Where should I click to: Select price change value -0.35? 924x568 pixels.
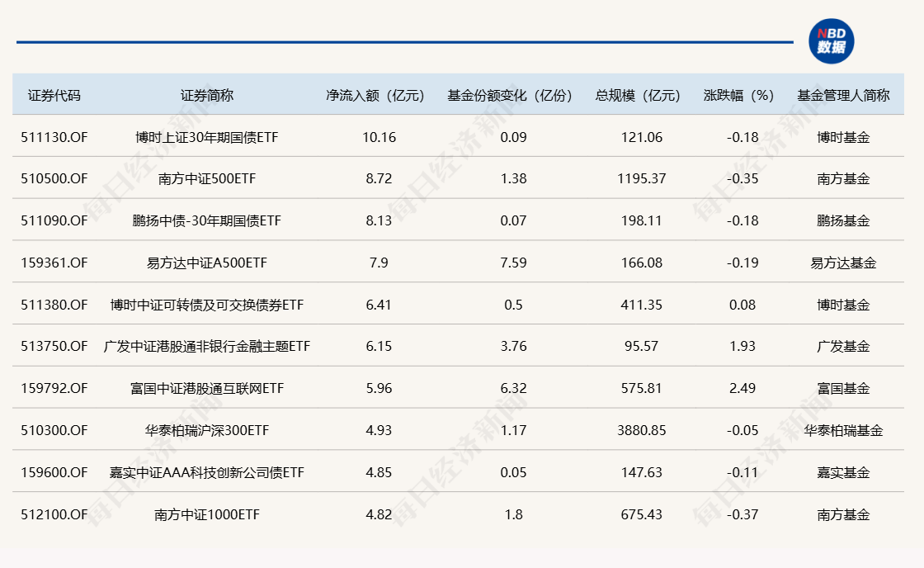(742, 178)
